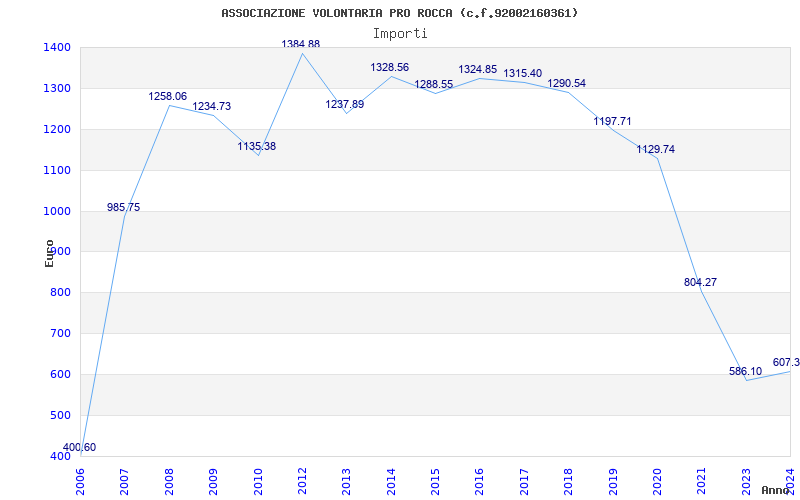Select y-axis tick label 1200
This screenshot has width=800, height=500.
[57, 129]
